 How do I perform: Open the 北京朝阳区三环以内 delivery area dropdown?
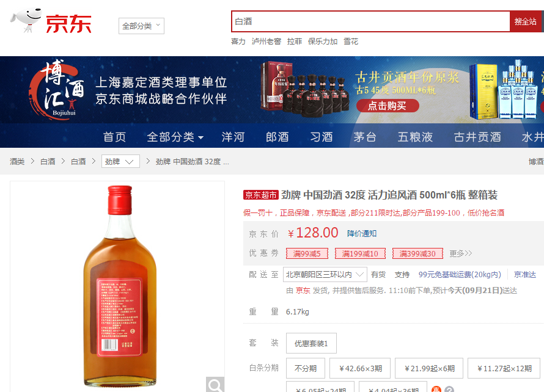(325, 275)
